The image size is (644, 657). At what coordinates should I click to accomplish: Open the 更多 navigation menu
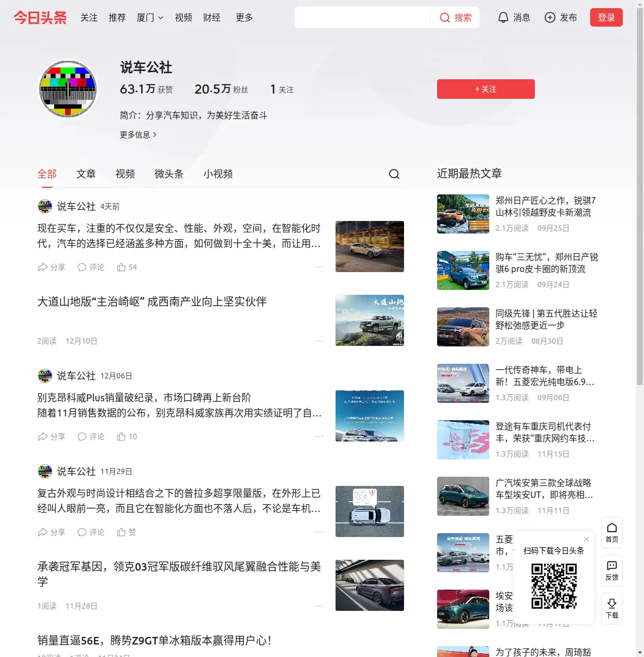point(244,18)
